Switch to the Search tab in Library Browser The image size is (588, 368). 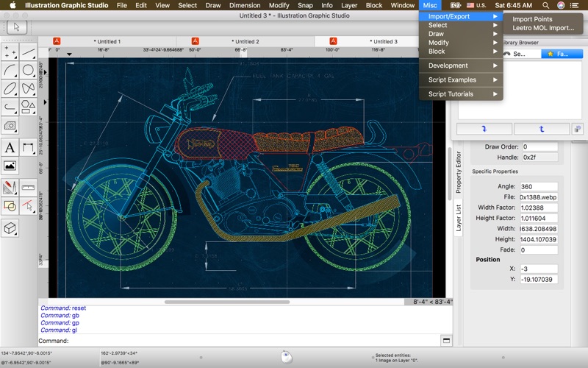pos(521,54)
